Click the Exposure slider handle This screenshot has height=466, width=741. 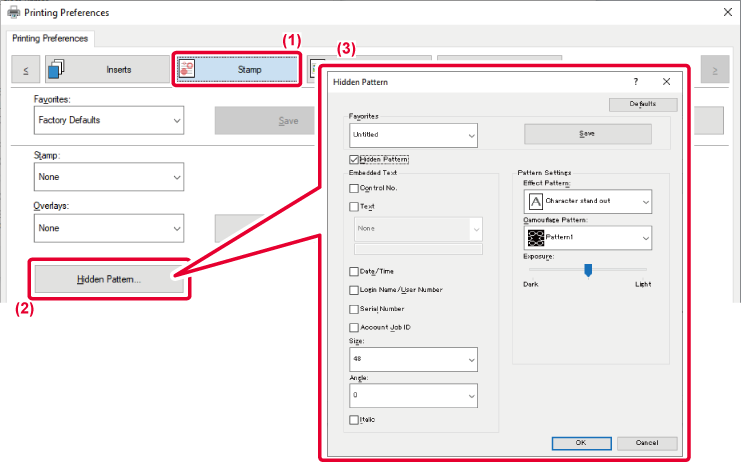(588, 269)
